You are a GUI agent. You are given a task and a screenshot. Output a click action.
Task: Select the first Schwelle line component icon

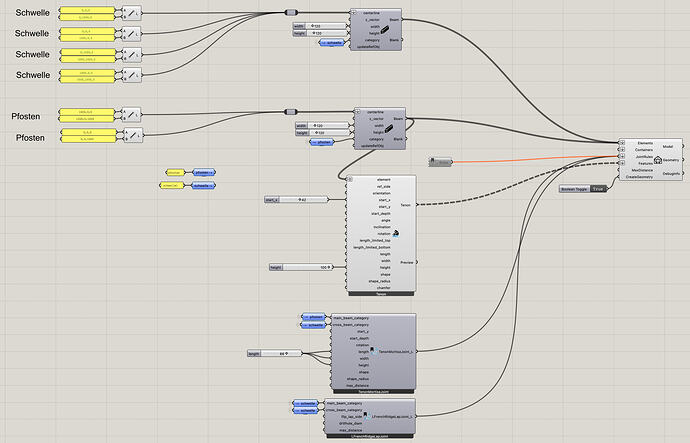pyautogui.click(x=132, y=14)
